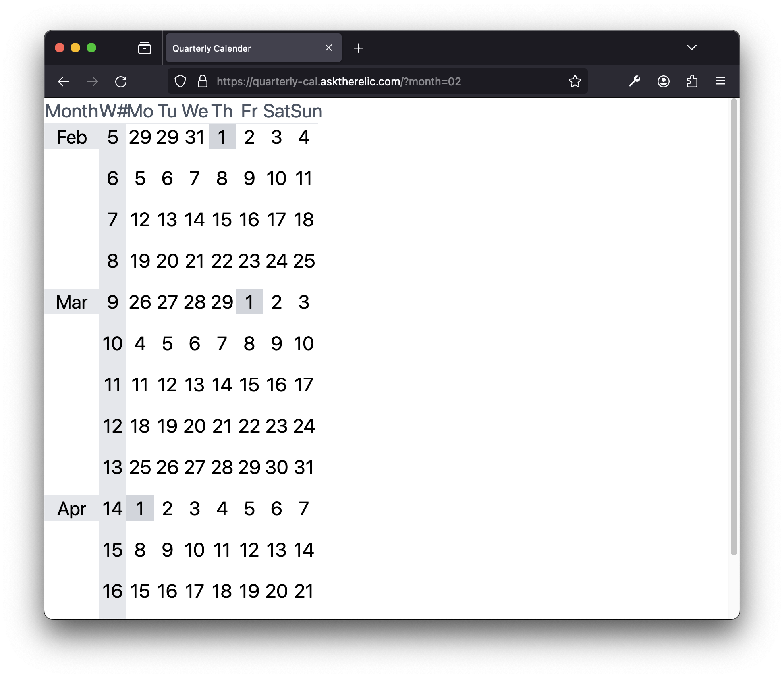Image resolution: width=784 pixels, height=678 pixels.
Task: Open the tracking protection shield icon
Action: (x=180, y=81)
